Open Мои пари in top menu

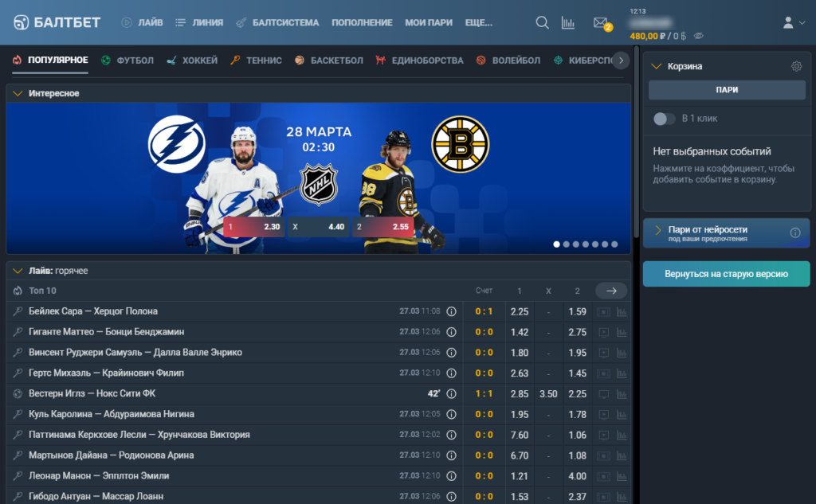[429, 23]
